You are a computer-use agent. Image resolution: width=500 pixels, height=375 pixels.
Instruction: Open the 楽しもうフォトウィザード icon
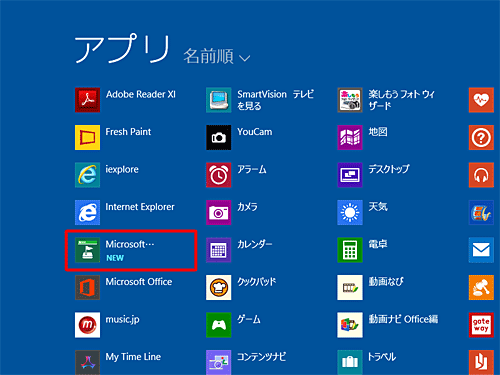350,100
